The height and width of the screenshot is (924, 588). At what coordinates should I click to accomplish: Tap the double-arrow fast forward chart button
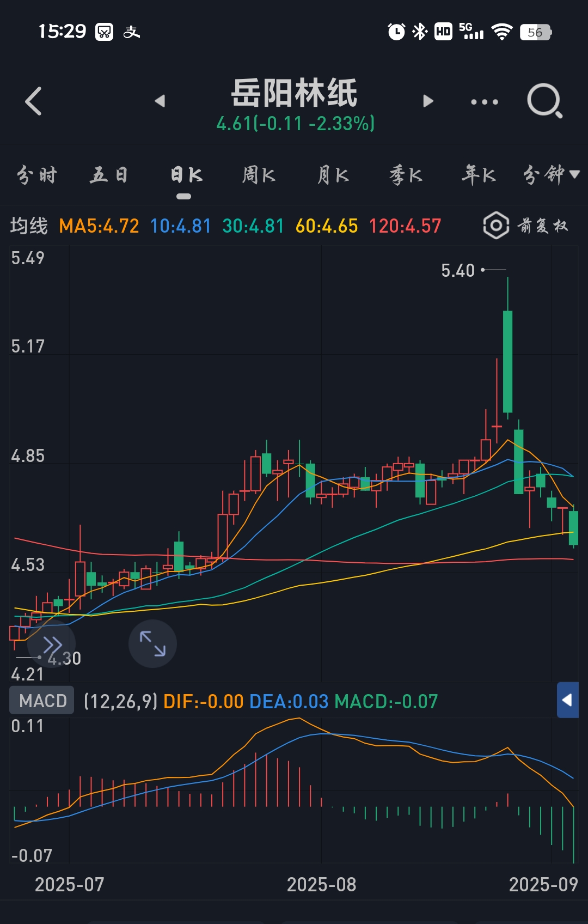click(52, 645)
